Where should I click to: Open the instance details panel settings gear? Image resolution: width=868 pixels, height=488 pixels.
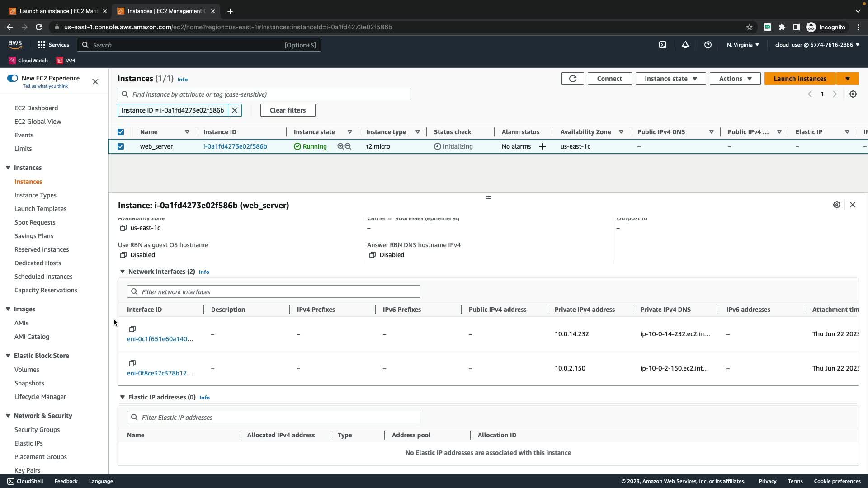[836, 205]
